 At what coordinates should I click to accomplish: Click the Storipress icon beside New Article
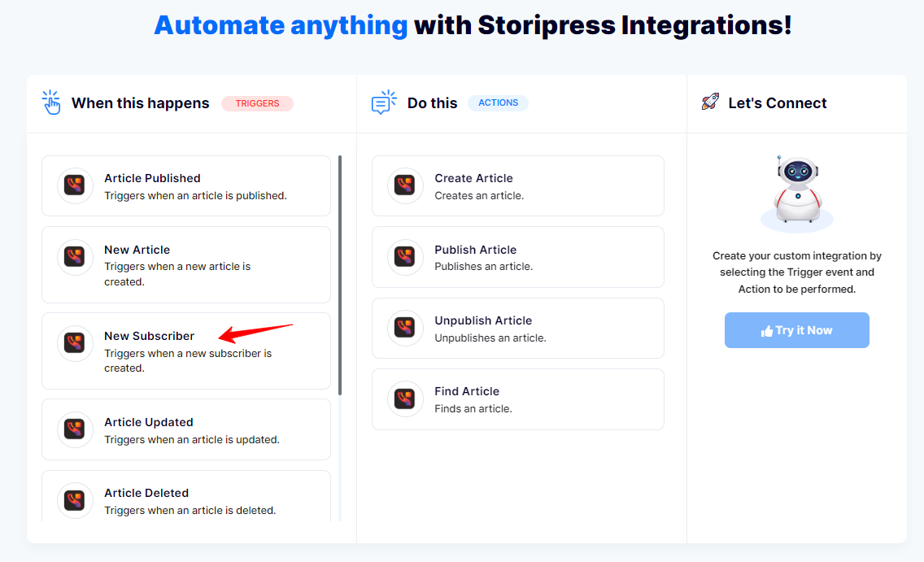(76, 258)
